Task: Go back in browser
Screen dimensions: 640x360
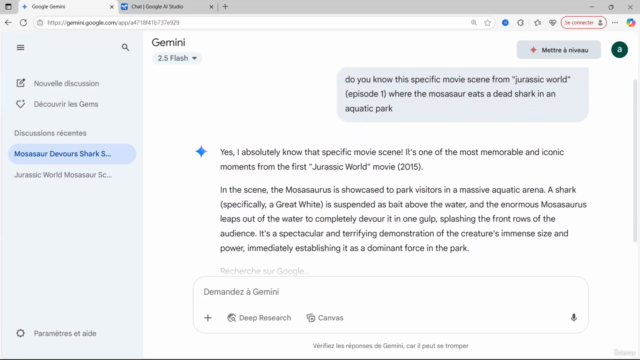Action: tap(8, 22)
